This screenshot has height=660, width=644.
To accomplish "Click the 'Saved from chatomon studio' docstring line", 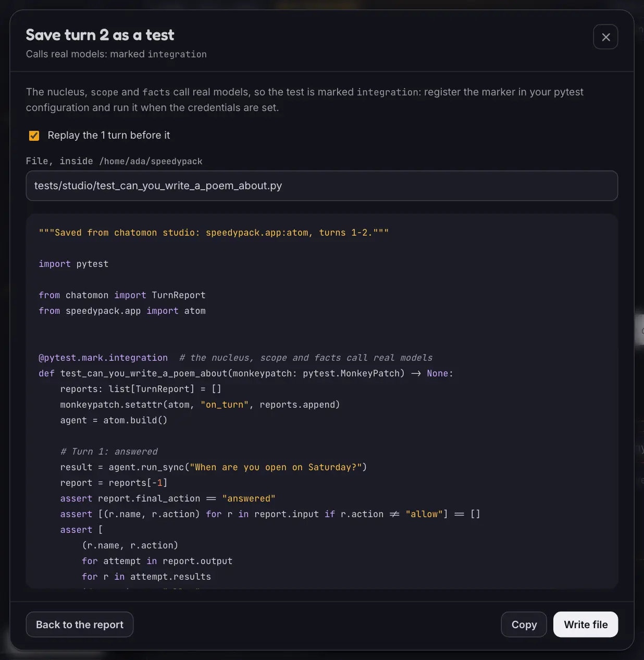I will tap(214, 233).
